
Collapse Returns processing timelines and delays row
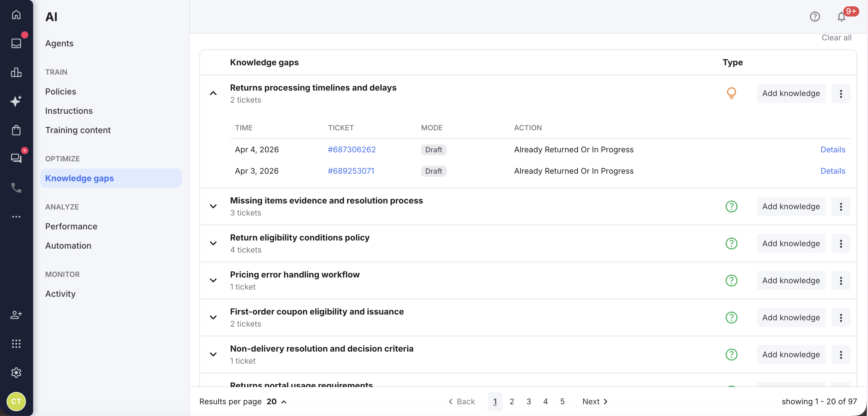(213, 93)
